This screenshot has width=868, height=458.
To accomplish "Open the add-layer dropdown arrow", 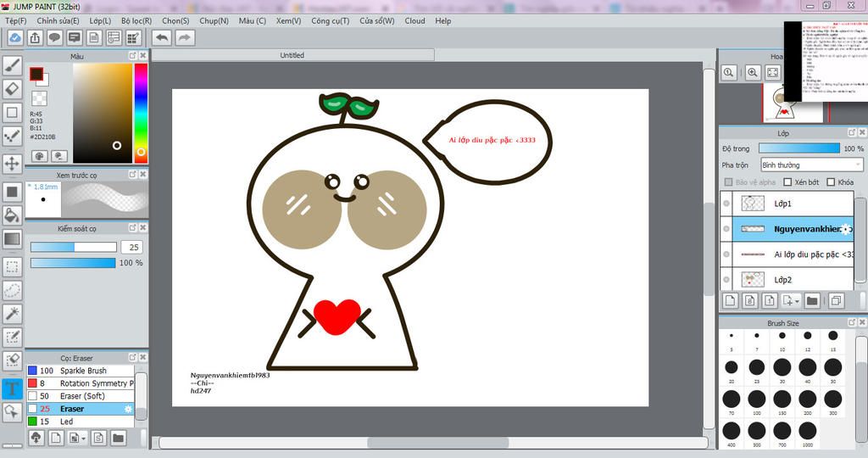I will pyautogui.click(x=797, y=301).
